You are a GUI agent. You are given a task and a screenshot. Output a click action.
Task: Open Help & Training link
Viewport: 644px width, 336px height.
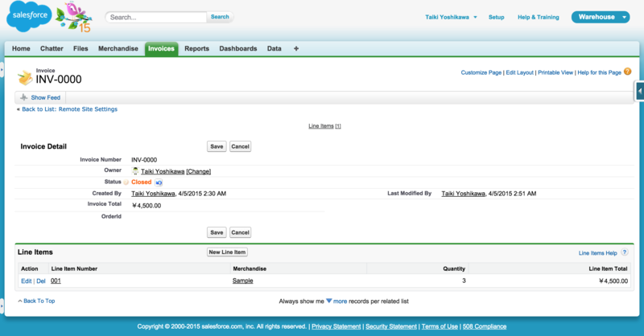[538, 17]
